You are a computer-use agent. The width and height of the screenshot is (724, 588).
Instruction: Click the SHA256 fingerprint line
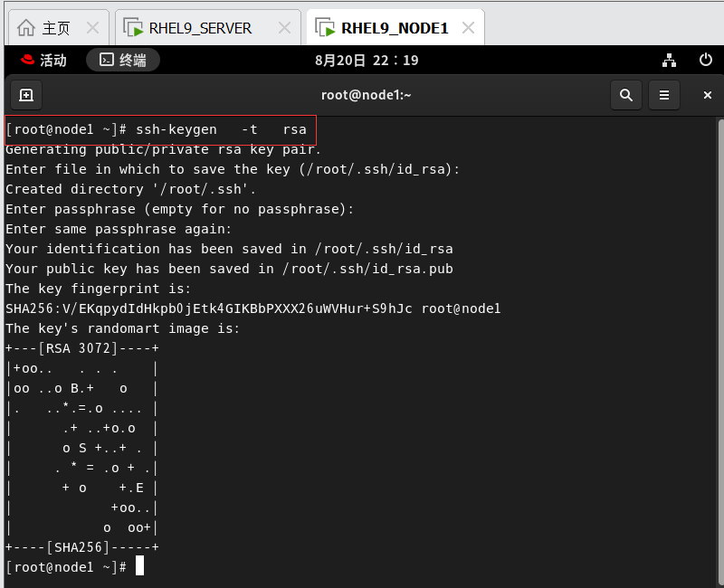click(x=253, y=308)
